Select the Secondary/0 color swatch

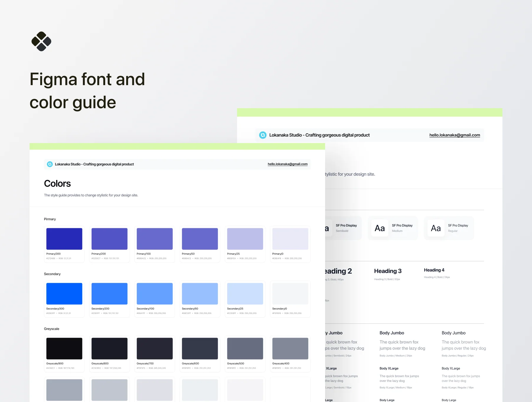click(290, 294)
